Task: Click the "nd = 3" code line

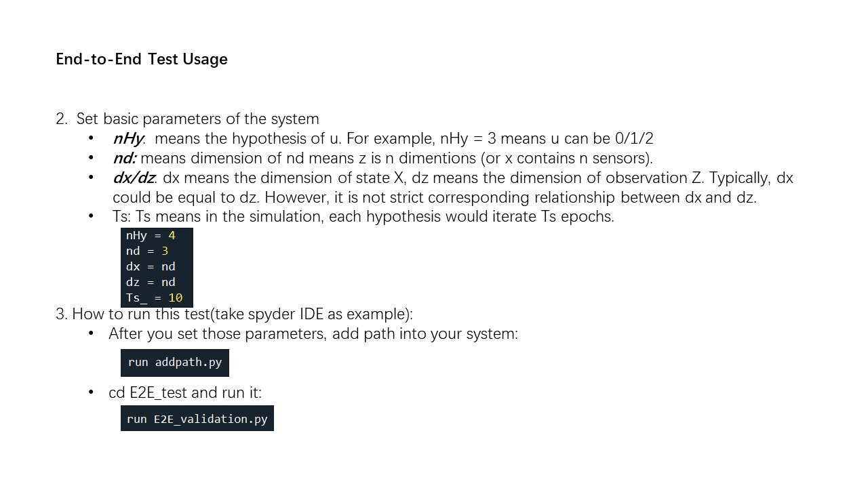Action: click(147, 251)
